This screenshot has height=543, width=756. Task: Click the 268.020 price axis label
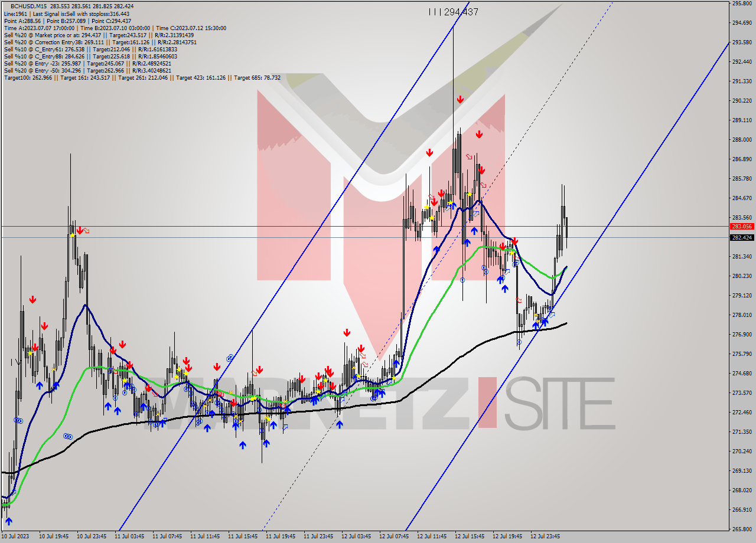click(741, 490)
